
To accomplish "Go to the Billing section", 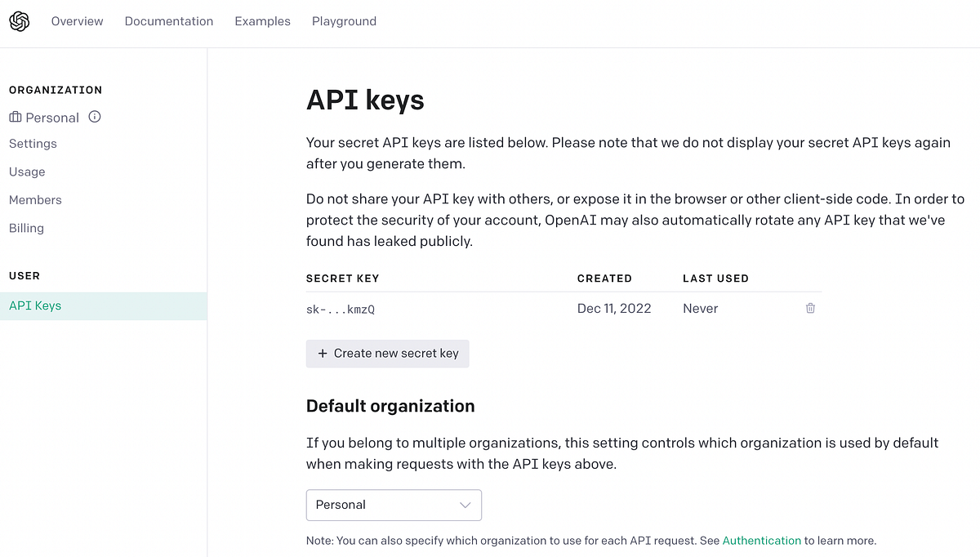I will (26, 228).
